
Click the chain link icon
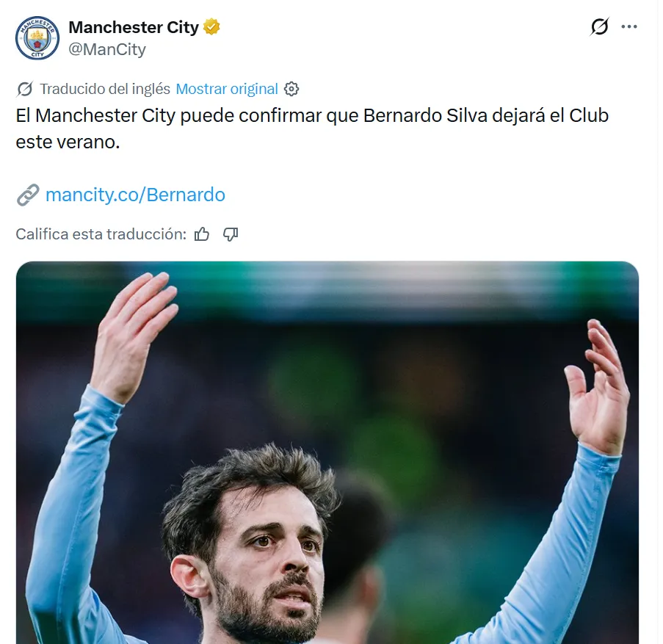click(28, 195)
